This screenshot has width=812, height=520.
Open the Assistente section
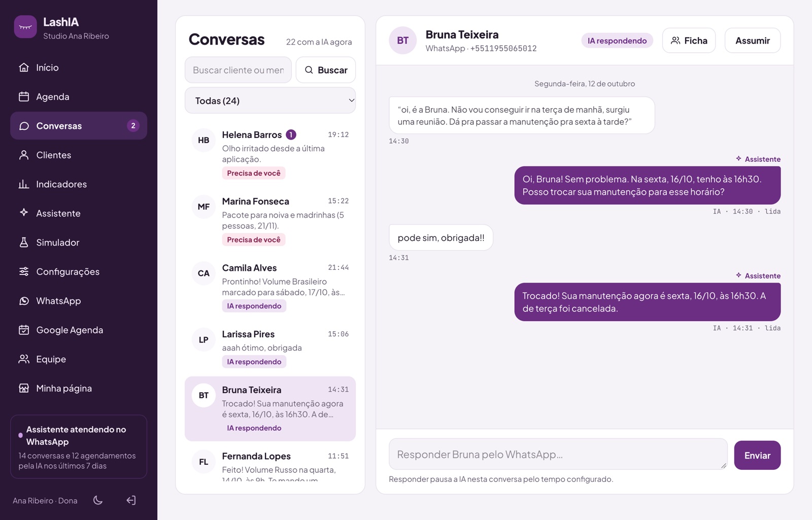click(x=79, y=213)
